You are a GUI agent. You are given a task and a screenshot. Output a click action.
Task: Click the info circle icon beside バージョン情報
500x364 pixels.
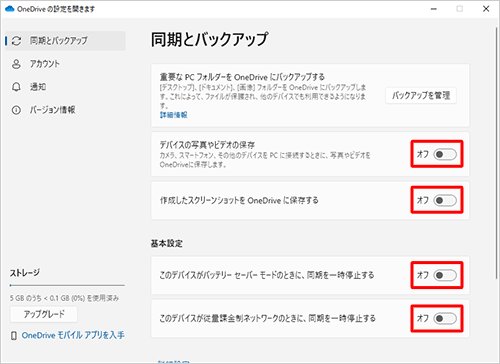[16, 110]
